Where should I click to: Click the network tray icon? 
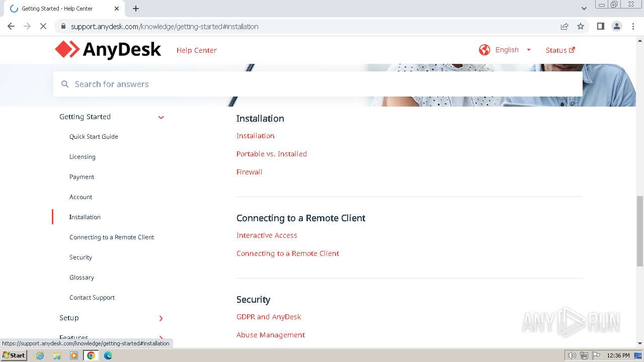[x=584, y=355]
